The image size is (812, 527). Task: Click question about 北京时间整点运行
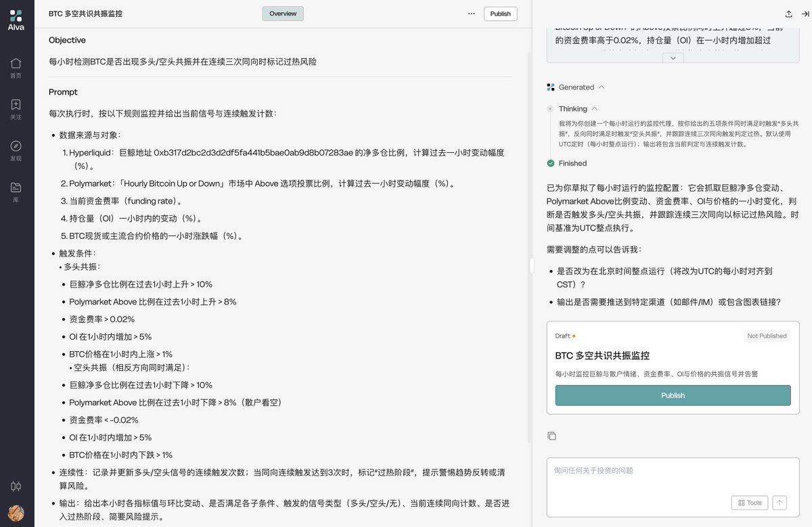point(664,277)
